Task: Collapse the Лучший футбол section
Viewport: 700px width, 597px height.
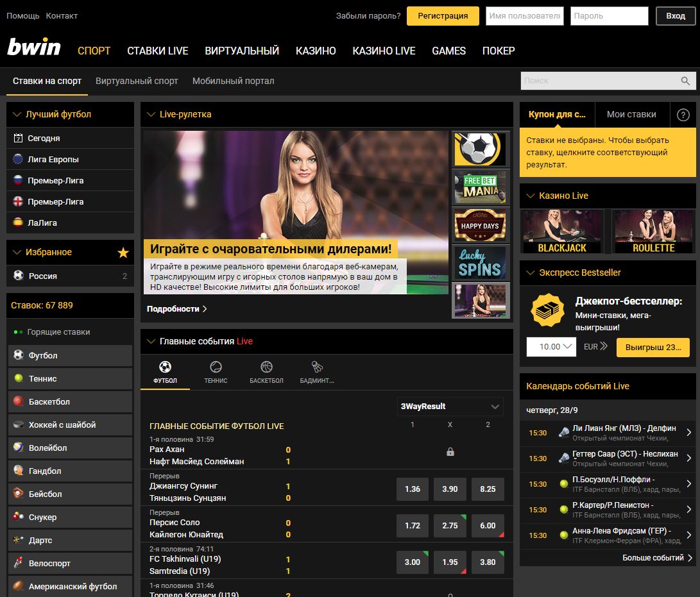Action: (x=17, y=115)
